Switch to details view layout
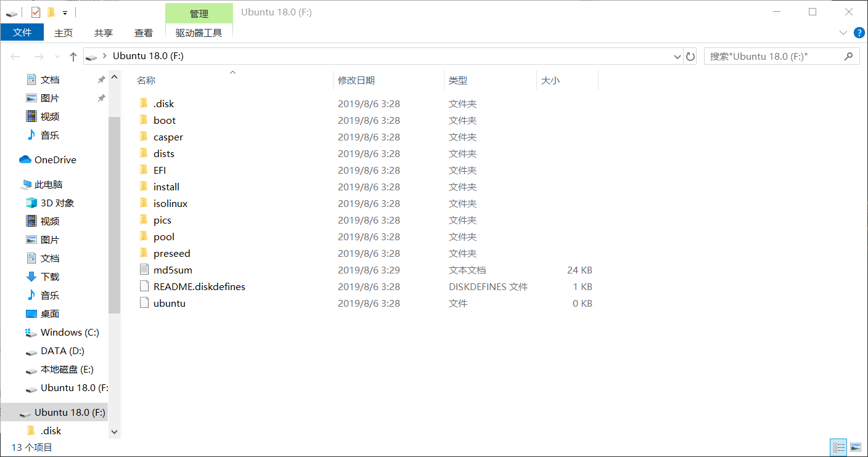 (838, 447)
